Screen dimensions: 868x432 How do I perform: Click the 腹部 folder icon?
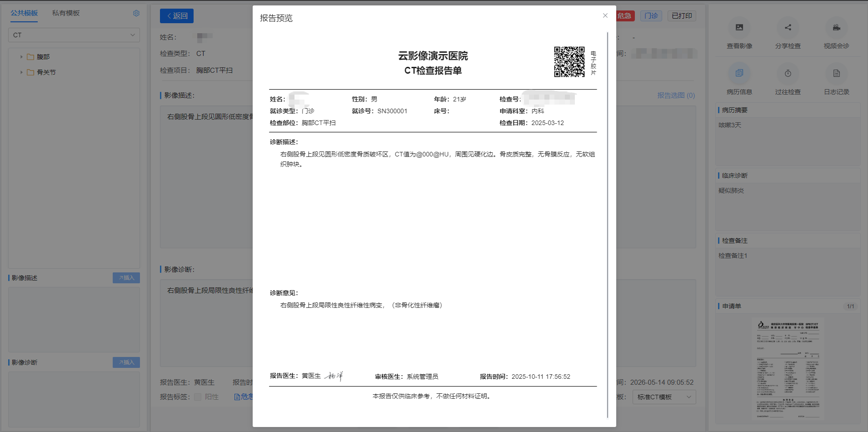pos(30,57)
